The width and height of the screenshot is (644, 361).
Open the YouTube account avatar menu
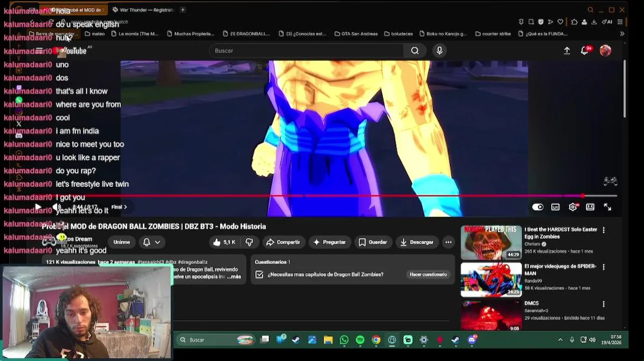click(605, 51)
